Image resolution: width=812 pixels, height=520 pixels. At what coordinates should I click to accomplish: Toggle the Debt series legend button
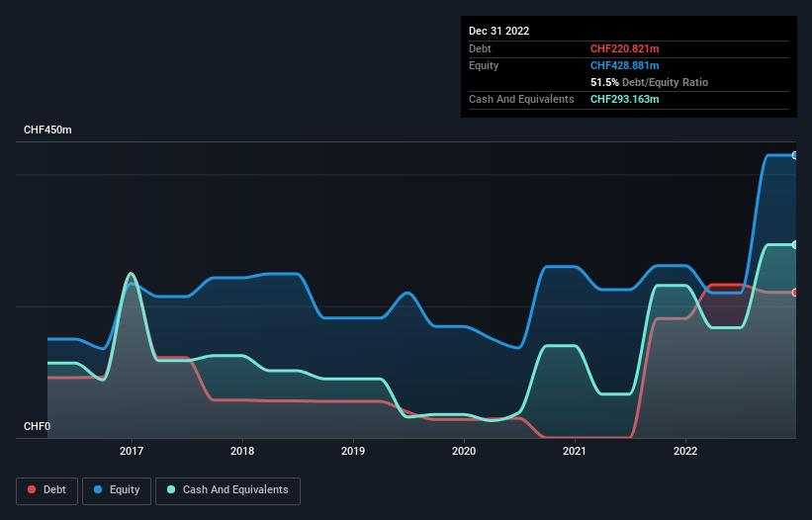tap(47, 490)
